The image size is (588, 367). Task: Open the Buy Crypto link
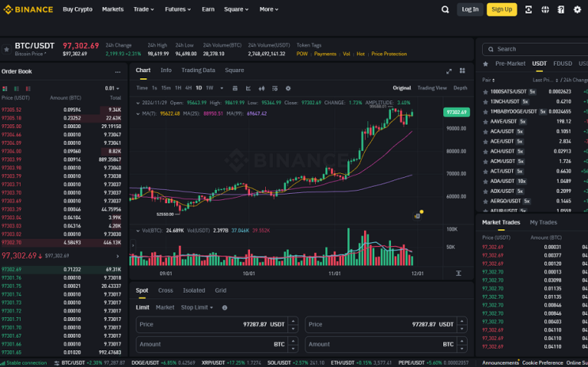click(x=78, y=9)
